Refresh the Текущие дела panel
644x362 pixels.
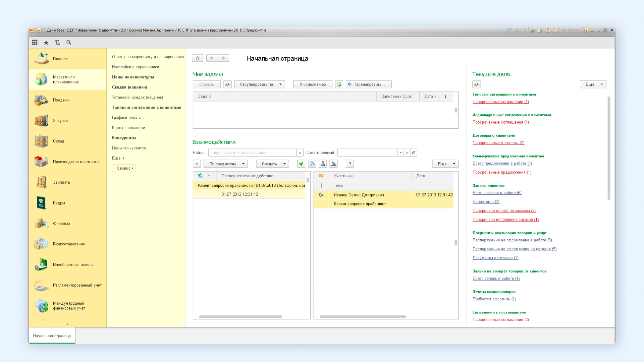point(476,84)
